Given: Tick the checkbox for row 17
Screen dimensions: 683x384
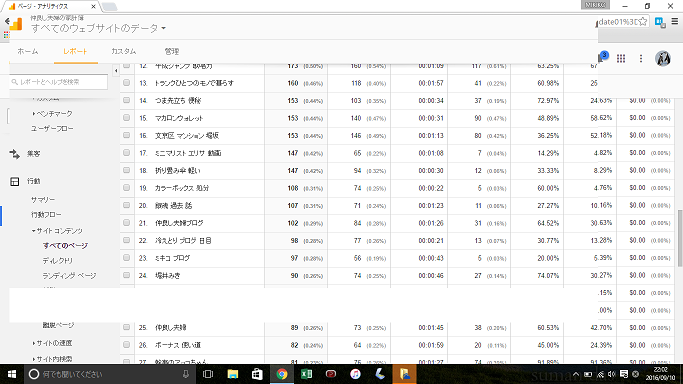Looking at the screenshot, I should coord(126,153).
